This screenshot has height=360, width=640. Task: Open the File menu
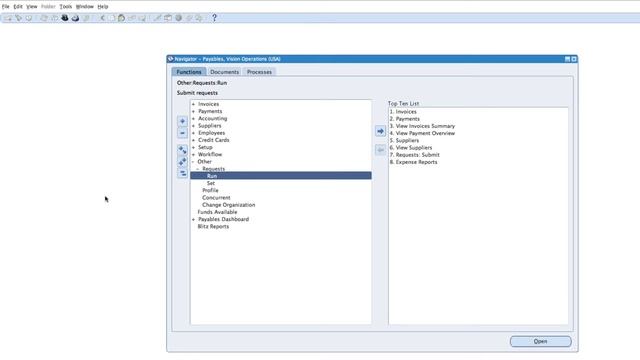pyautogui.click(x=6, y=7)
